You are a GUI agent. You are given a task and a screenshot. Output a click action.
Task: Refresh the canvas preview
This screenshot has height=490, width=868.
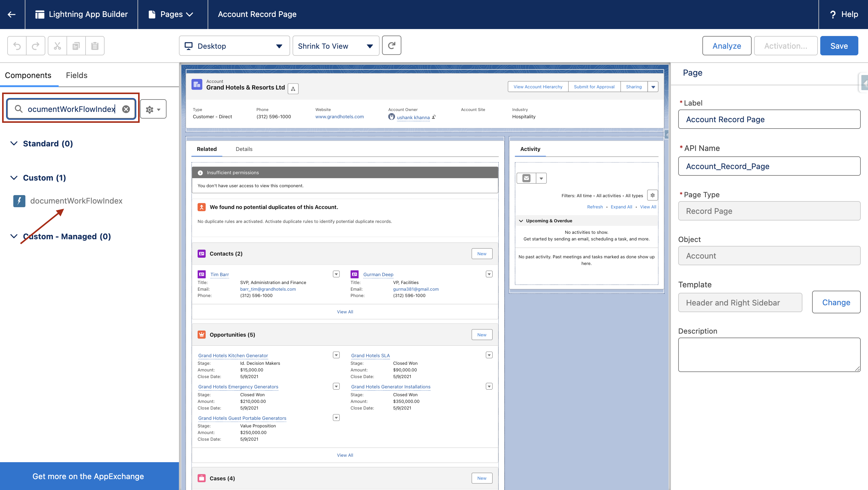392,45
